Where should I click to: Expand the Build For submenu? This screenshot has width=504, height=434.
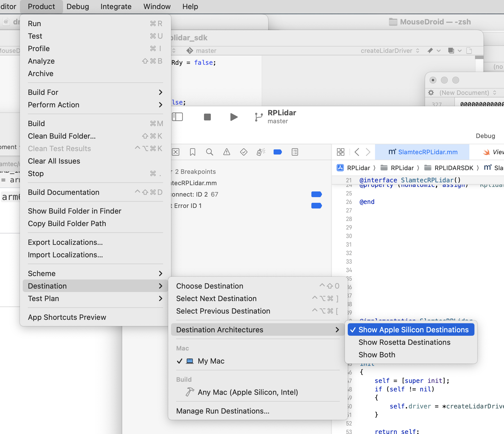(x=95, y=92)
